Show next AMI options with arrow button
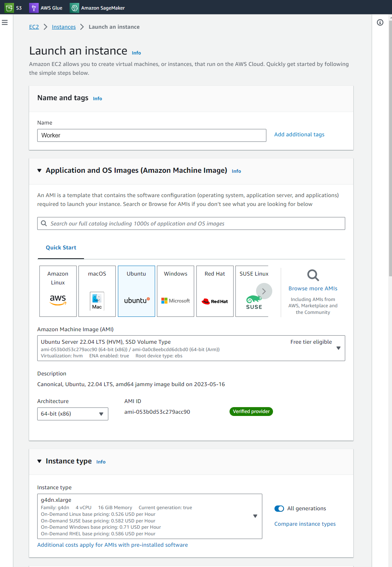The width and height of the screenshot is (392, 567). pyautogui.click(x=264, y=291)
